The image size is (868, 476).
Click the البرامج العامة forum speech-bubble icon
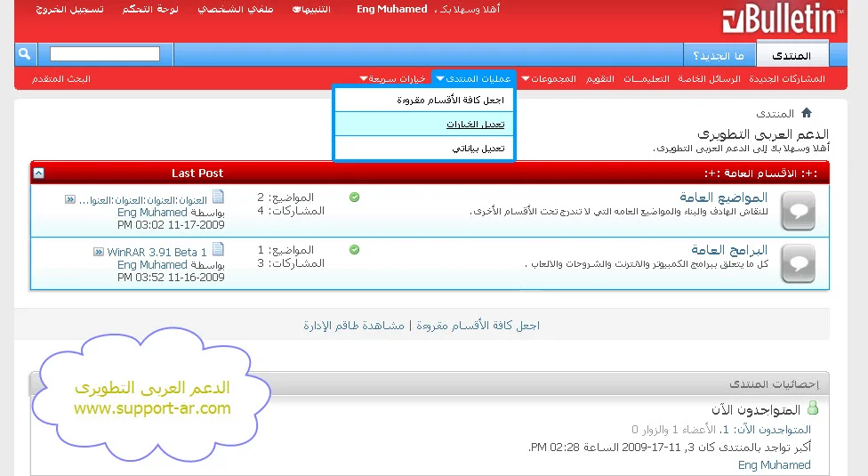798,263
